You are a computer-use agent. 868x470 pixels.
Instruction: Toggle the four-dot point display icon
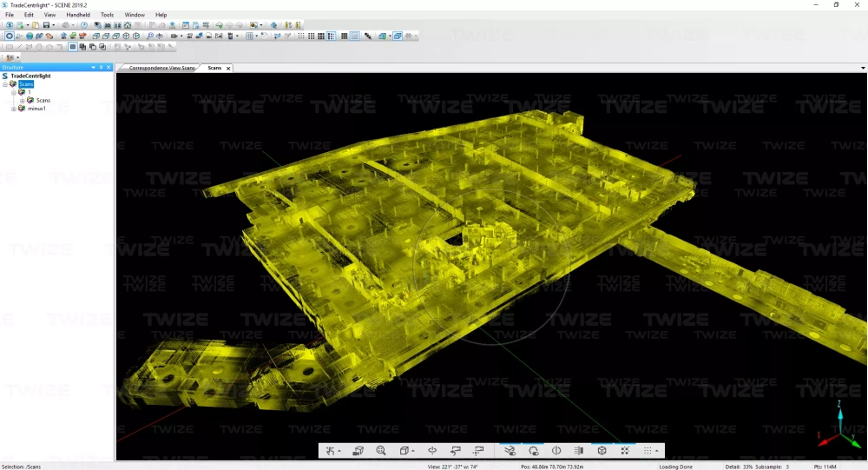(625, 451)
